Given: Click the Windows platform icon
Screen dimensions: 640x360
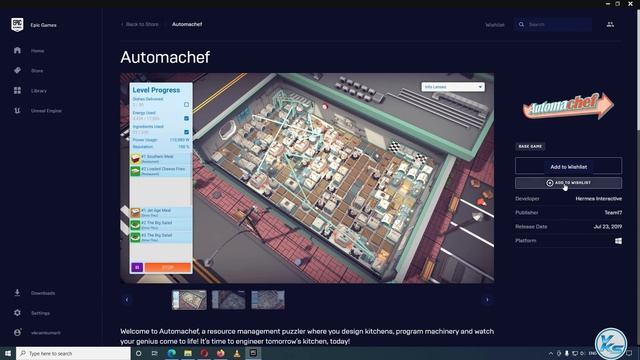Looking at the screenshot, I should click(x=618, y=241).
